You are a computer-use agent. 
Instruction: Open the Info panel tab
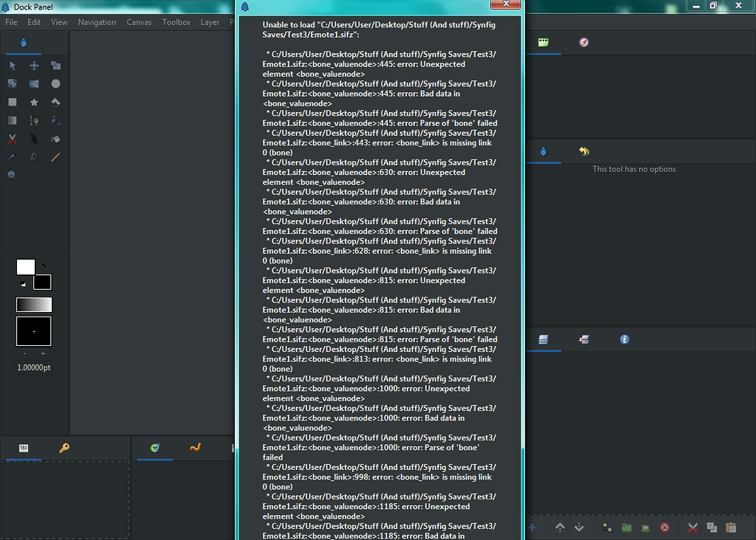[625, 339]
